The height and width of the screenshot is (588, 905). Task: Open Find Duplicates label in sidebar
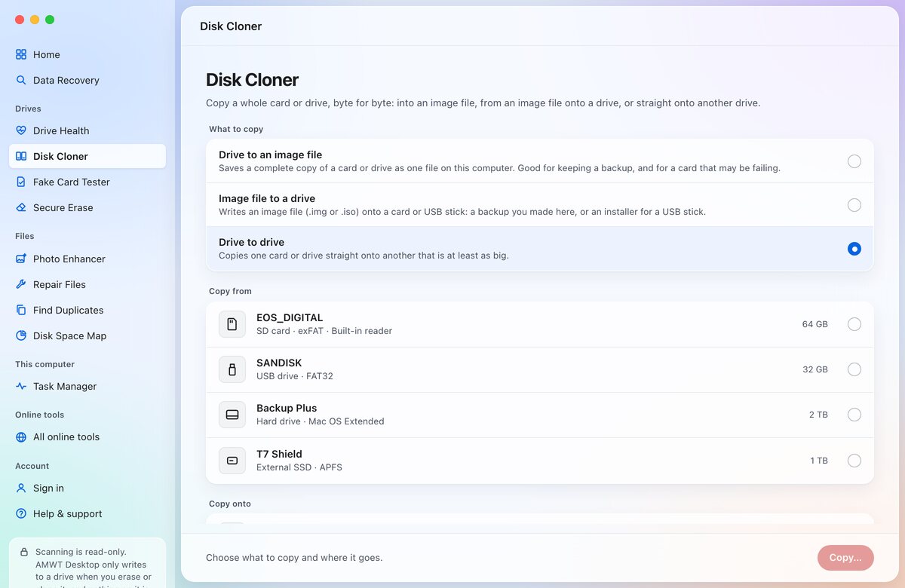[69, 310]
